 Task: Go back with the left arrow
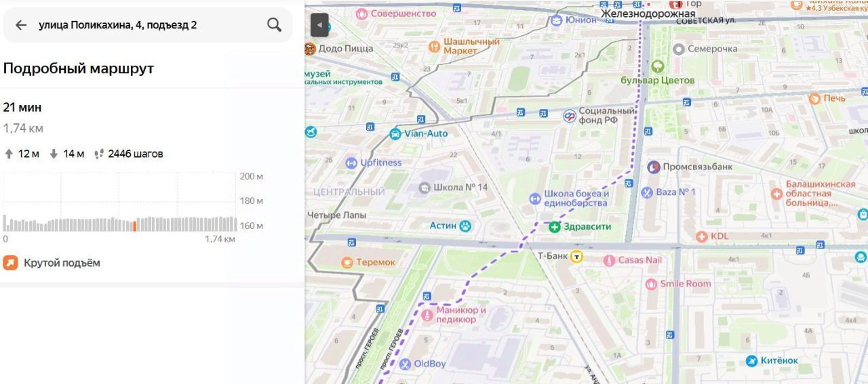(x=21, y=25)
